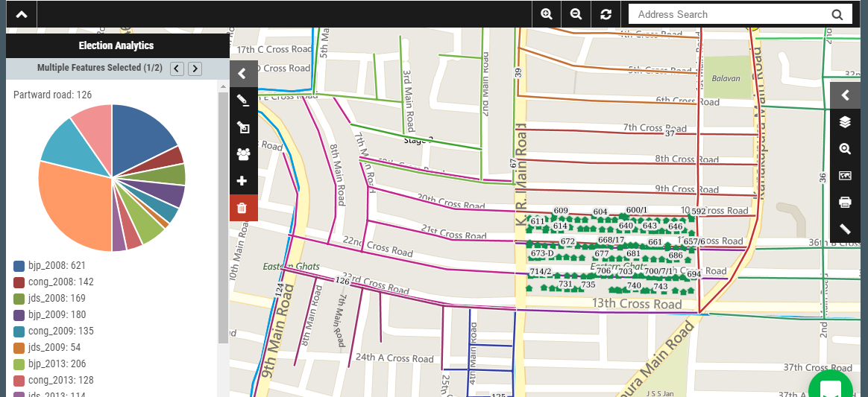The width and height of the screenshot is (868, 397).
Task: Click the printer icon to print map
Action: (x=845, y=203)
